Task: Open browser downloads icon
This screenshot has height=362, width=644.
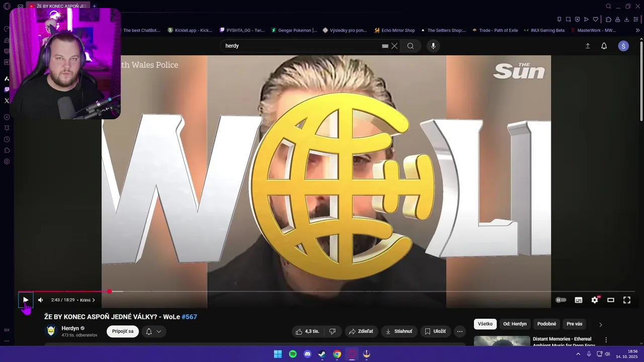Action: [627, 20]
